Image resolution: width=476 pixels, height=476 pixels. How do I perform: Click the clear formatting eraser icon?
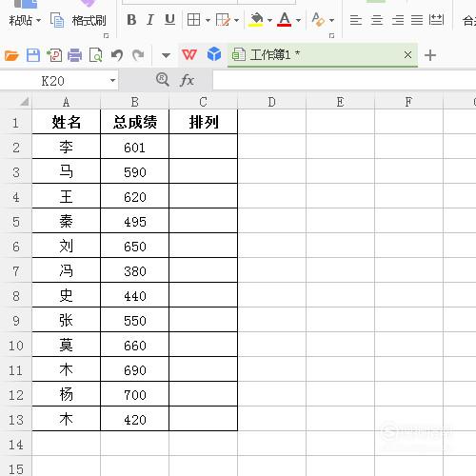[x=318, y=20]
